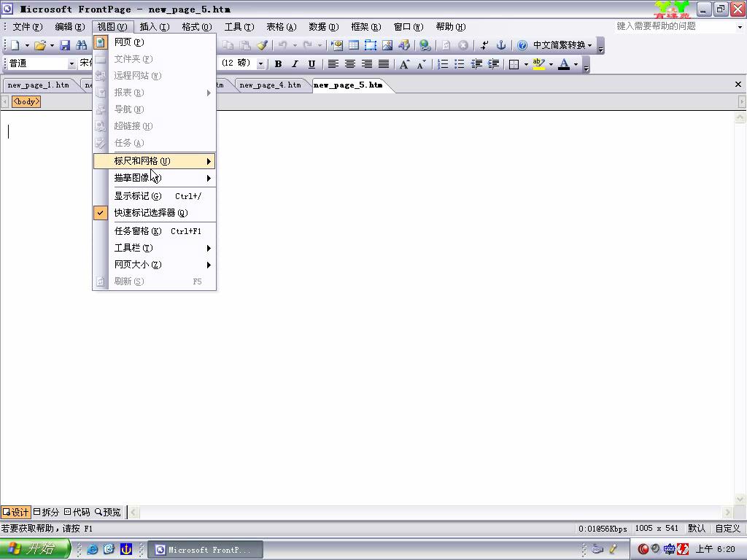This screenshot has height=560, width=747.
Task: Toggle 任务窗格 in the View menu
Action: click(155, 231)
